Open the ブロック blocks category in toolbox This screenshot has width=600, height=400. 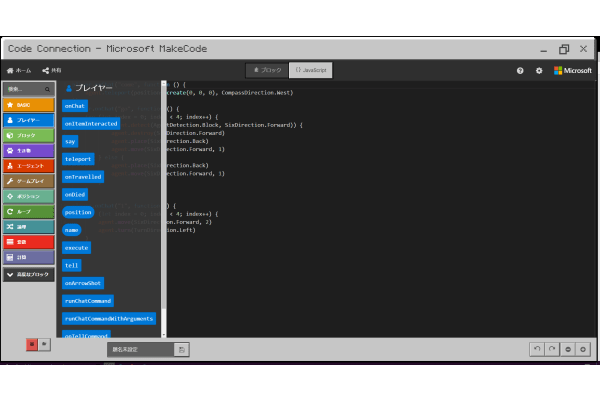pos(29,135)
